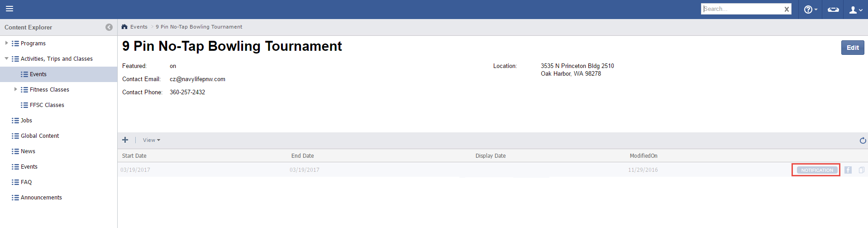Screen dimensions: 868x228
Task: Select FFSC Classes in the tree
Action: [x=47, y=105]
